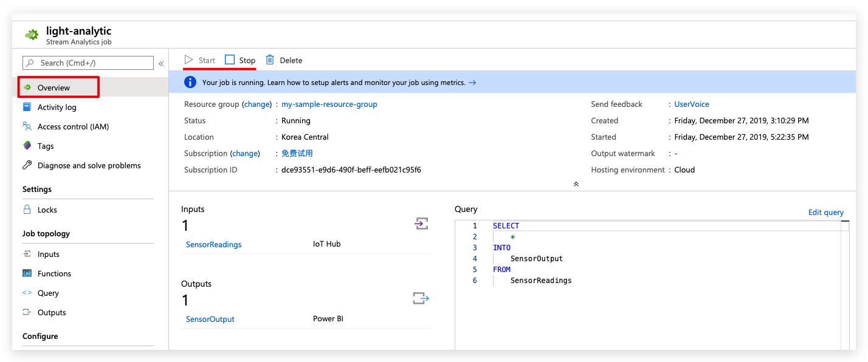Open Access control (IAM) icon
Screen dimensions: 868x362
[x=27, y=126]
